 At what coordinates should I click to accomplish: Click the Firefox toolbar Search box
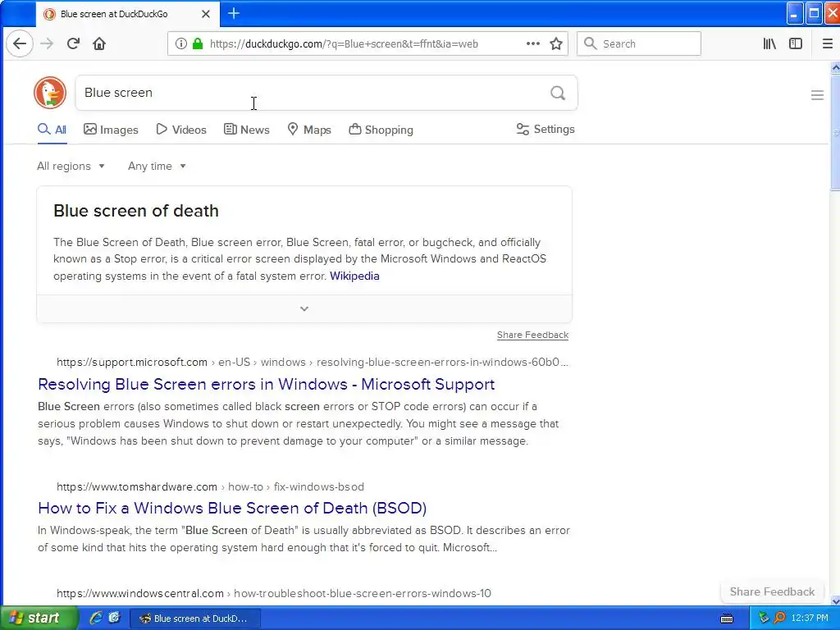coord(638,43)
